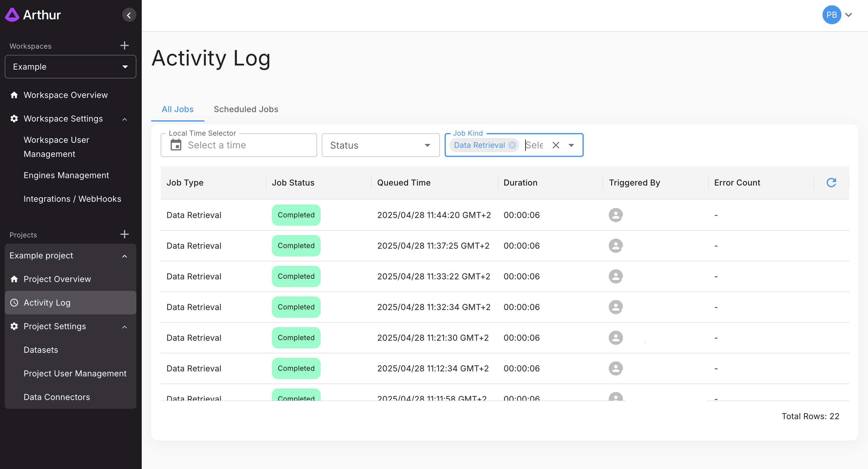This screenshot has height=469, width=868.
Task: Add a new project with Projects plus icon
Action: click(124, 234)
